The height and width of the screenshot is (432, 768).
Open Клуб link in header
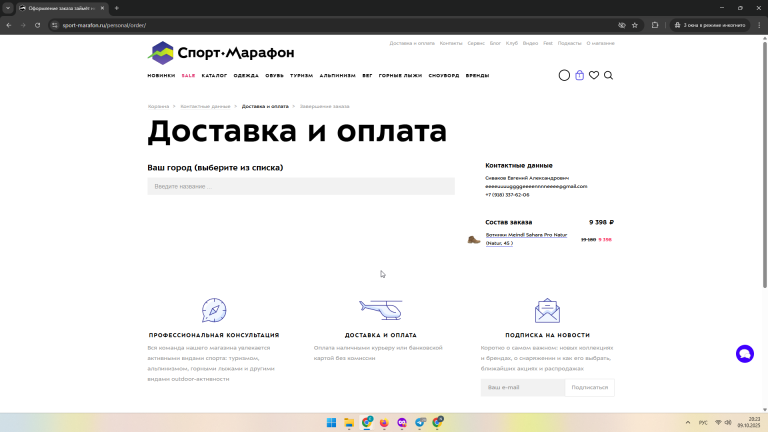pos(511,43)
